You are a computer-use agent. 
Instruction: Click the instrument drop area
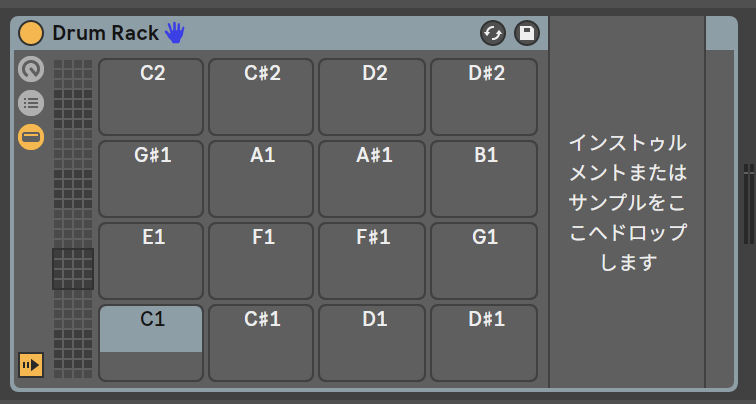627,202
